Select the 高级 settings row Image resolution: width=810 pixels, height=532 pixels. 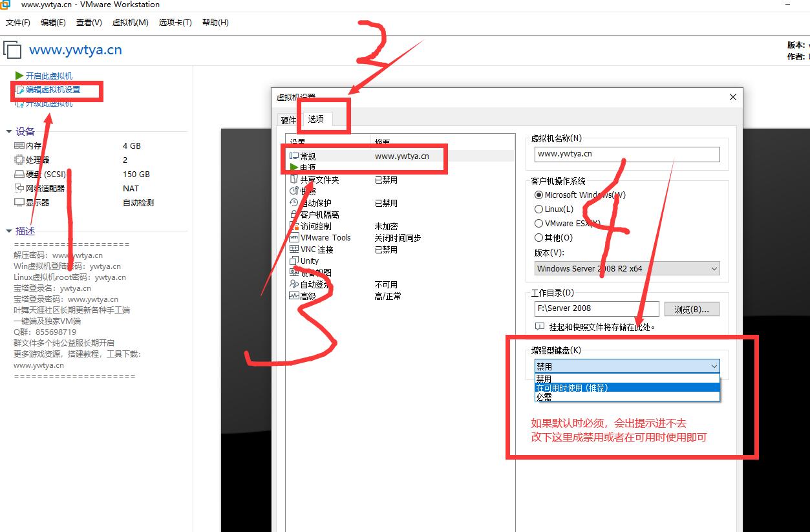tap(401, 296)
